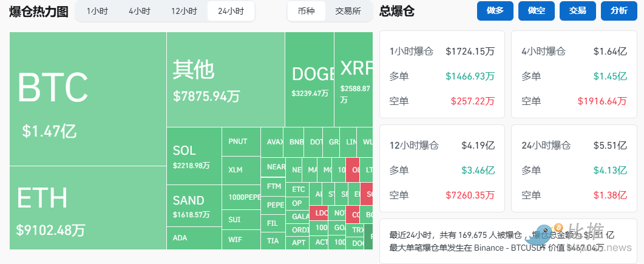Screen dimensions: 644x264
Task: Select the 24小时 time range tab
Action: click(231, 11)
